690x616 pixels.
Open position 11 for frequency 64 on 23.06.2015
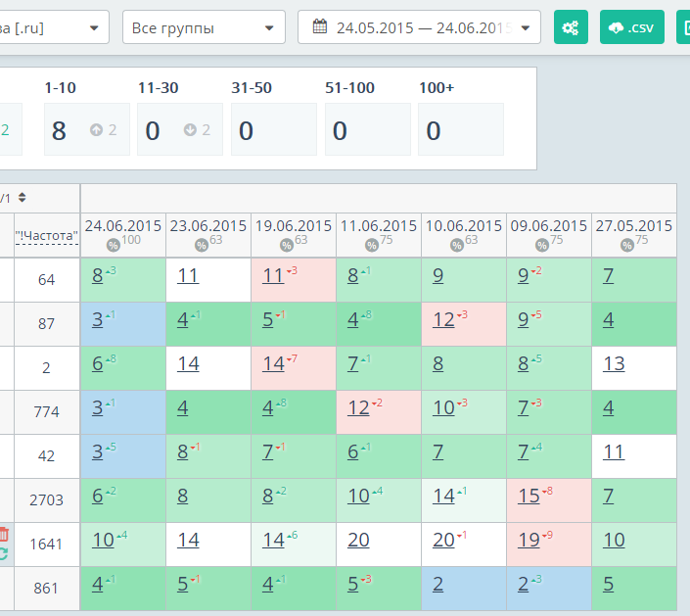click(188, 276)
